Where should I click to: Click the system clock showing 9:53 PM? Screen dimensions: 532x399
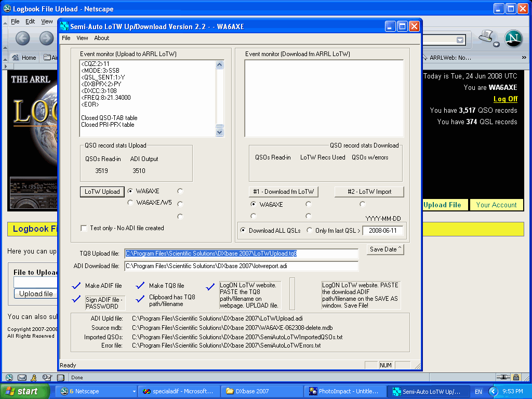pos(512,392)
